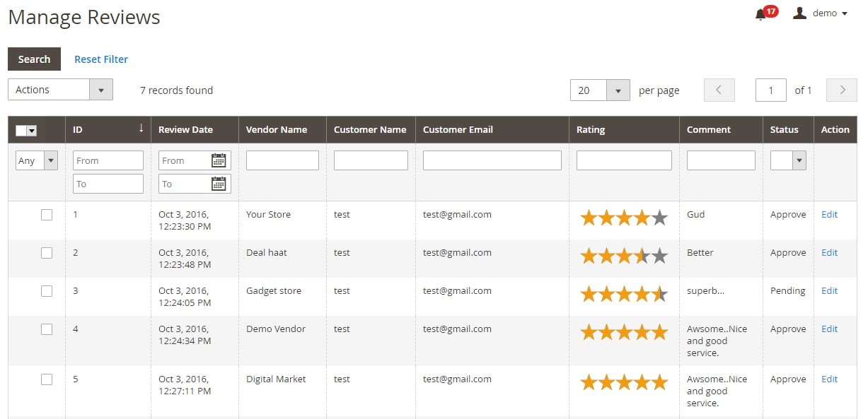Viewport: 868px width, 419px height.
Task: Click the Rating filter field
Action: coord(624,160)
